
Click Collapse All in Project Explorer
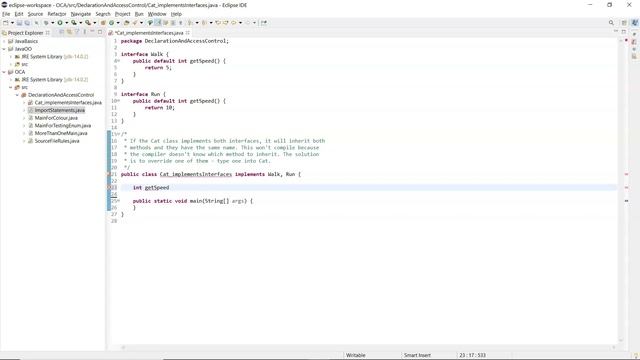(61, 32)
